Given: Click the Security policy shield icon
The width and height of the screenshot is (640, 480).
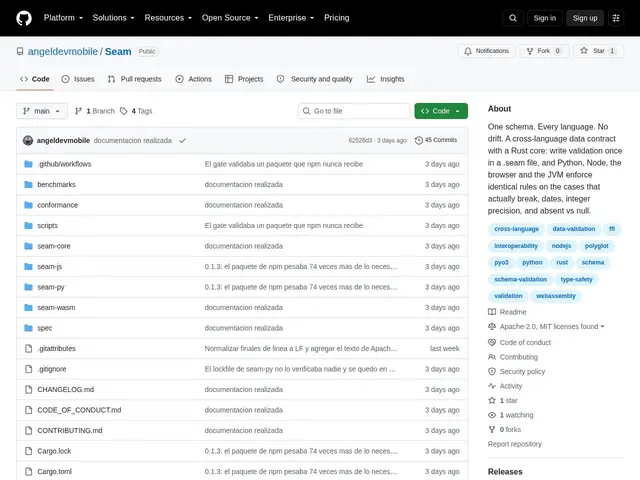Looking at the screenshot, I should [492, 371].
